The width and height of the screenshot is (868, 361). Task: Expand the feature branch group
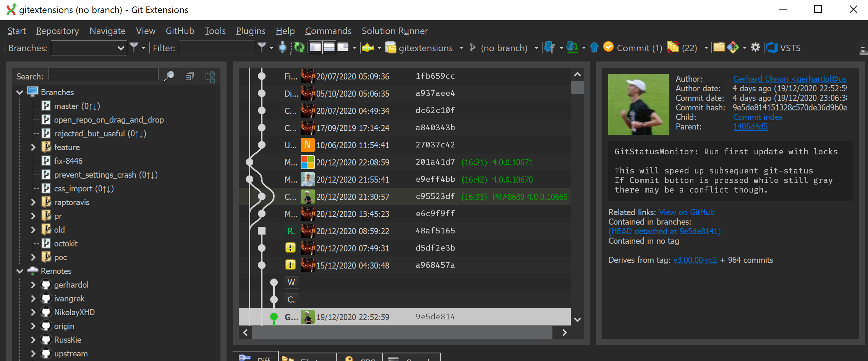click(x=34, y=147)
